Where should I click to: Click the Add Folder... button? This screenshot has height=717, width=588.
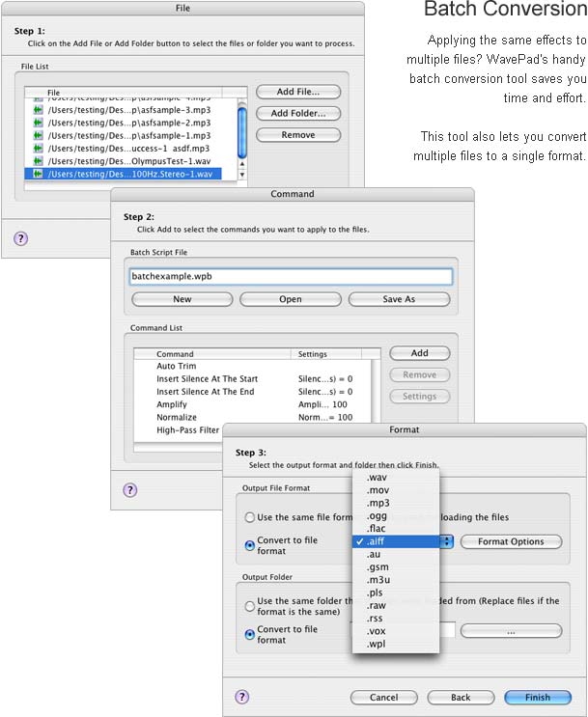click(x=298, y=114)
